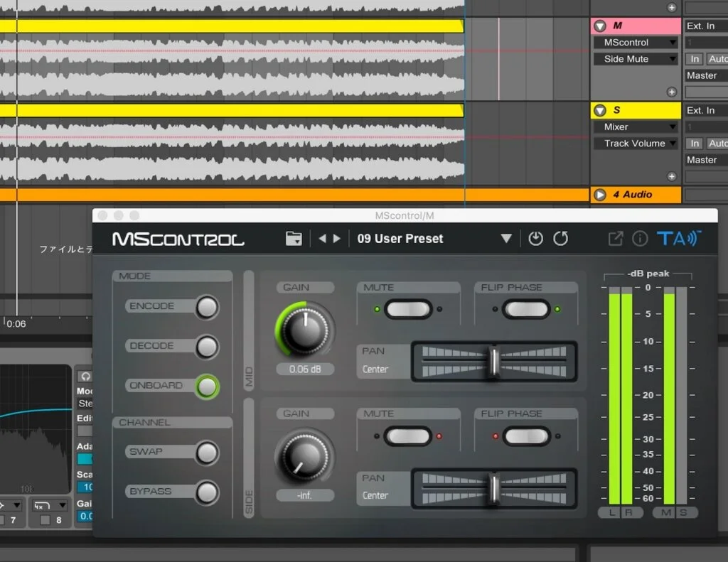Select the yellow clip header on S track

click(x=232, y=110)
